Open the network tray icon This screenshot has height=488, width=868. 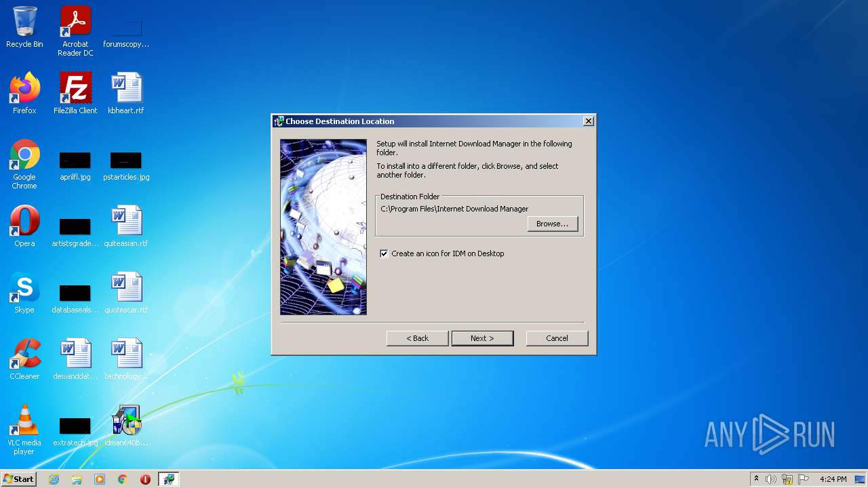pos(787,479)
